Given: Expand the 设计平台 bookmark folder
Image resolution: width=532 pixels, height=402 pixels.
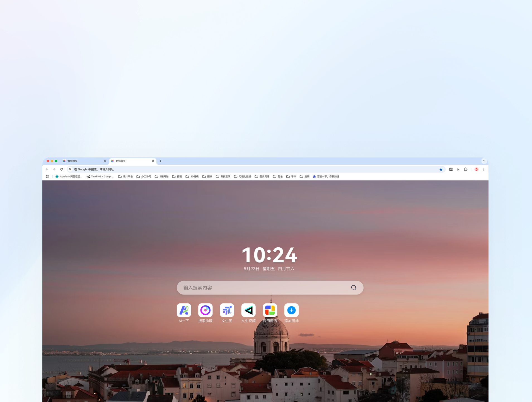Looking at the screenshot, I should point(125,176).
